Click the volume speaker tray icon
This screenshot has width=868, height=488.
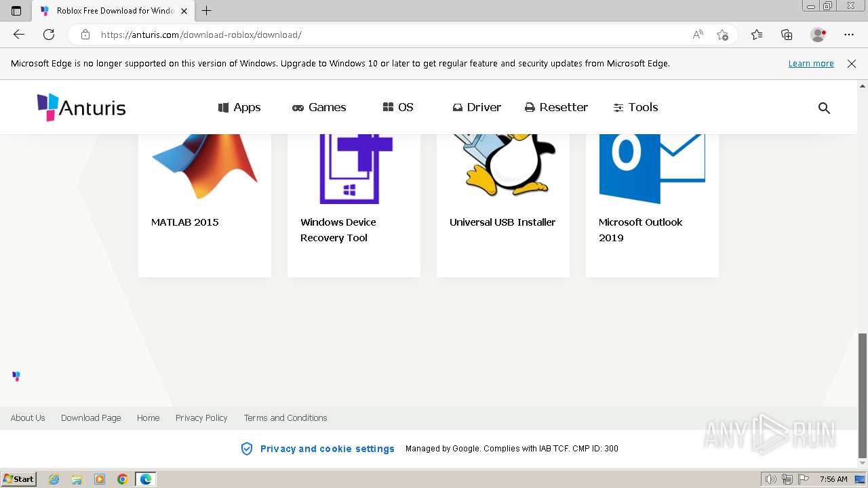771,479
